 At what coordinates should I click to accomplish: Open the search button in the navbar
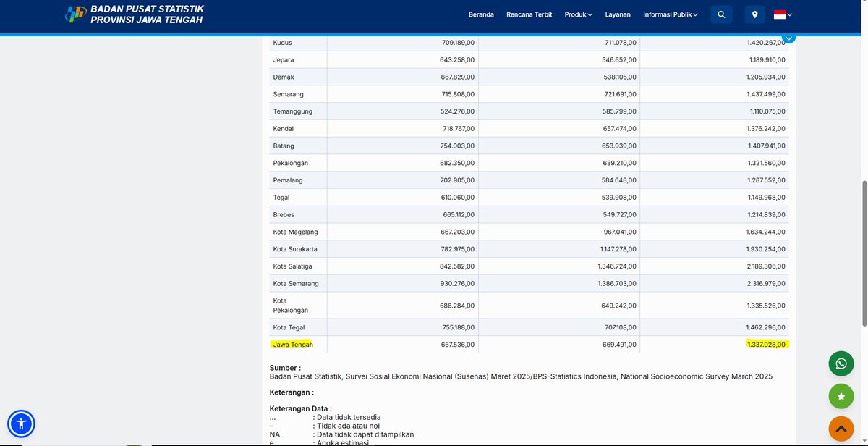point(721,14)
